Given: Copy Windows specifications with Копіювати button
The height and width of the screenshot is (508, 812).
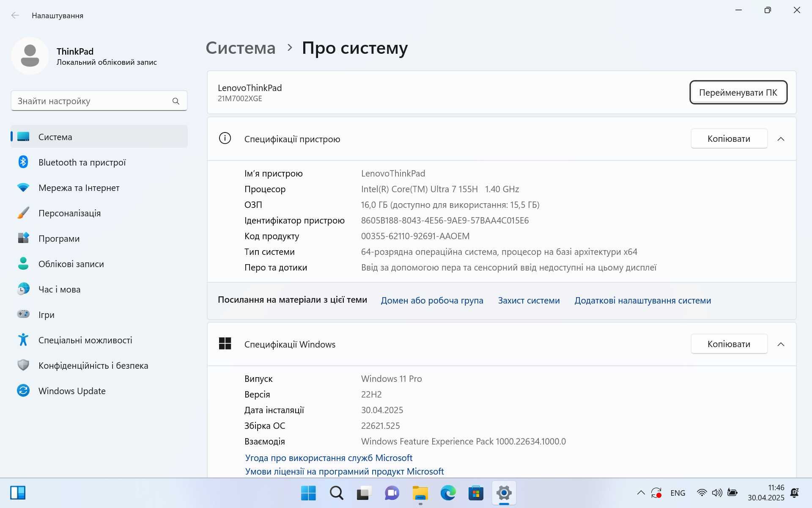Looking at the screenshot, I should click(729, 344).
